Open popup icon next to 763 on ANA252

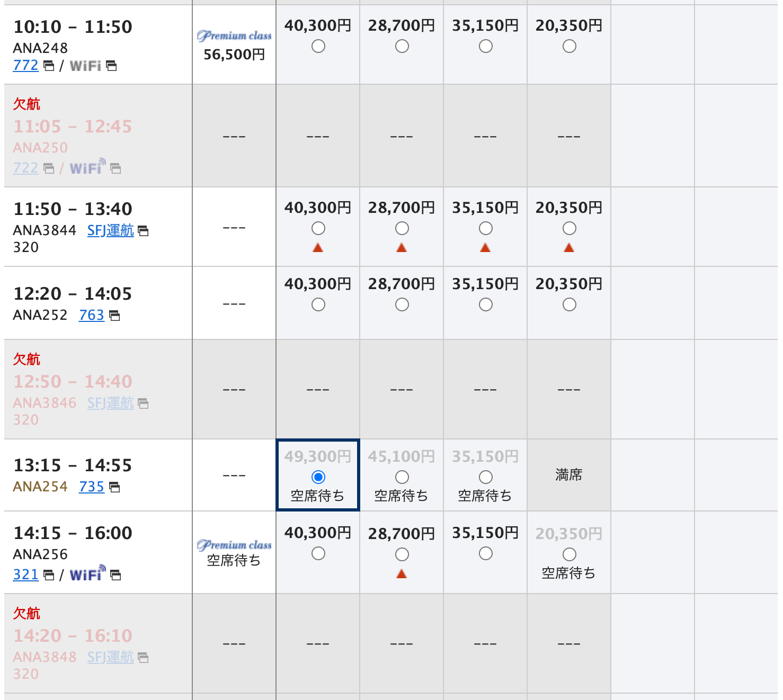[114, 316]
